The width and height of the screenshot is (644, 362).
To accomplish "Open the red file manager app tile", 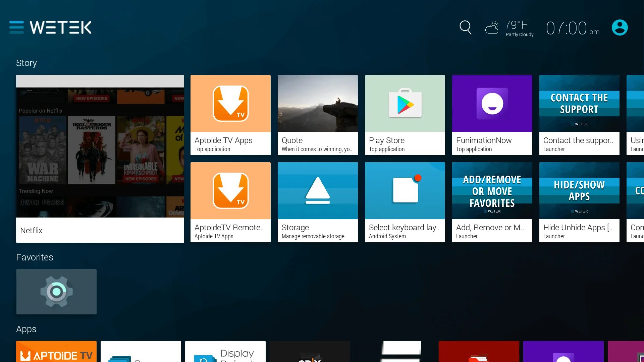I will pos(479,352).
